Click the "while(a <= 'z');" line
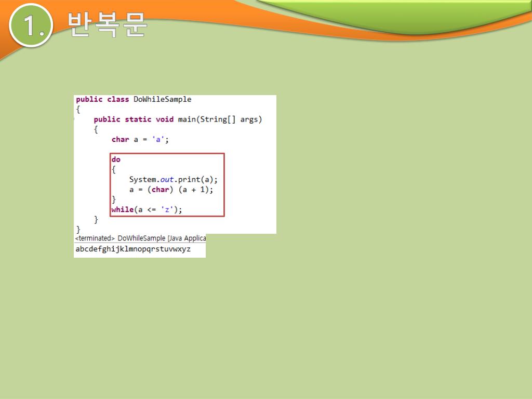532x399 pixels. coord(147,210)
